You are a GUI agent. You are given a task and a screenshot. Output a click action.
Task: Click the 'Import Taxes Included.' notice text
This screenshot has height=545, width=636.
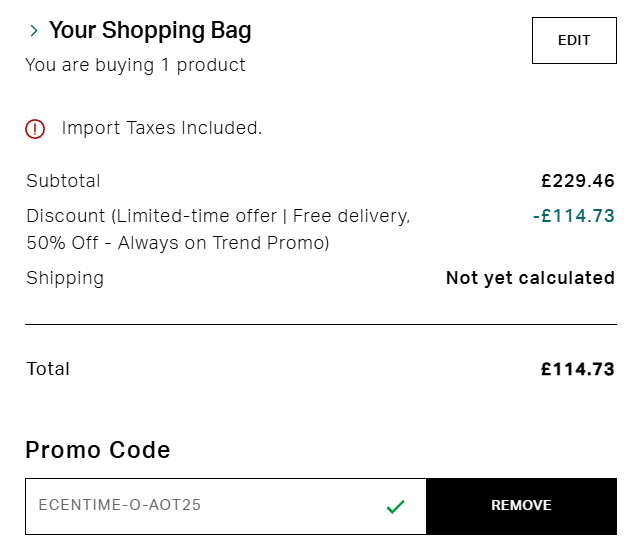(x=162, y=128)
